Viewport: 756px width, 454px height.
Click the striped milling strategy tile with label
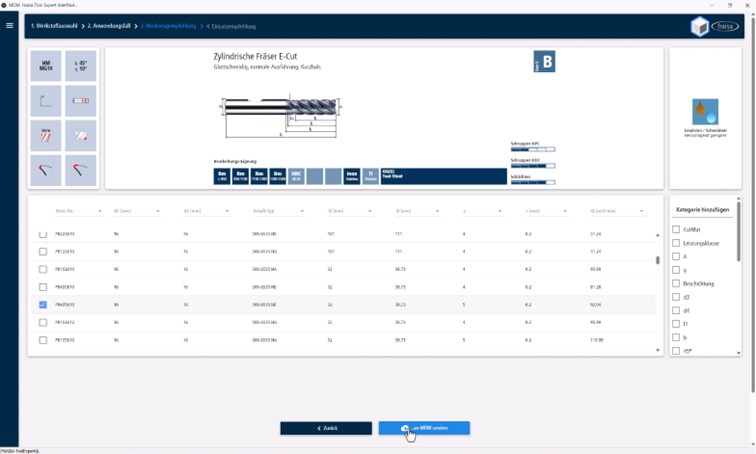coord(46,136)
